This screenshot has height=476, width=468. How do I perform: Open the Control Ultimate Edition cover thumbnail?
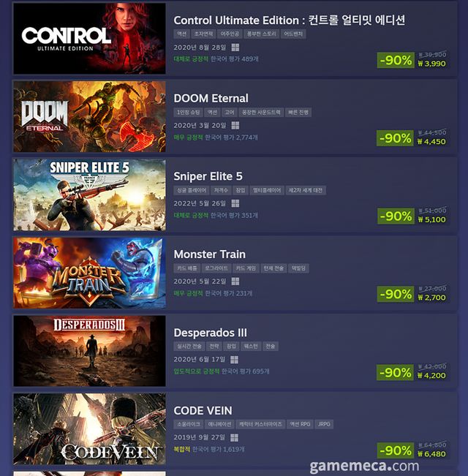[x=89, y=39]
